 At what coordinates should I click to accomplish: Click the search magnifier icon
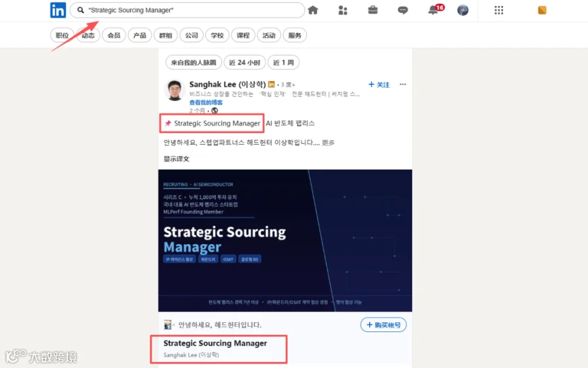coord(80,10)
